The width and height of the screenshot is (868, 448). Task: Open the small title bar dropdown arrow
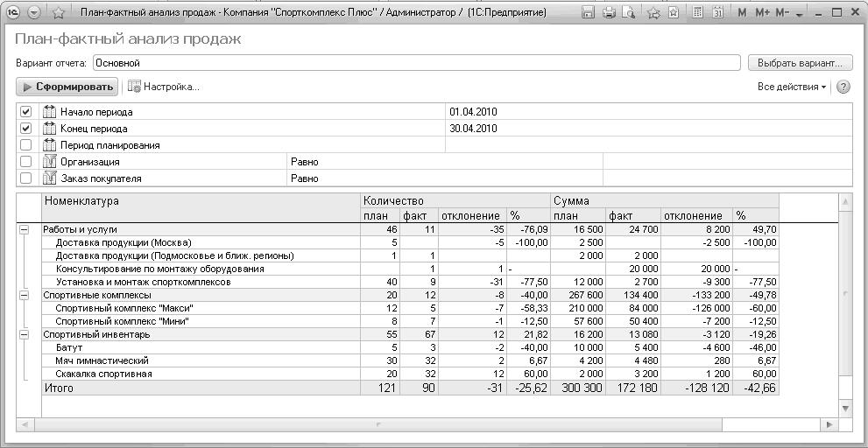coord(799,14)
